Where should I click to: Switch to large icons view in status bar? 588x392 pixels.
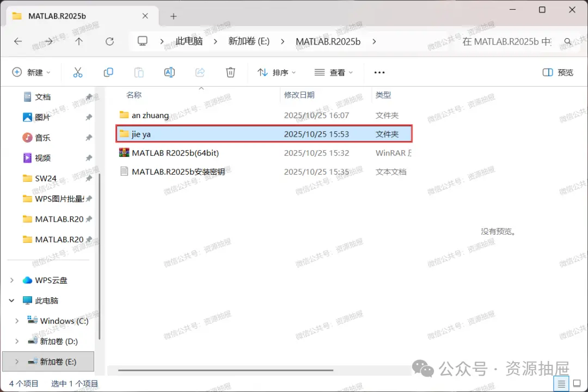577,384
